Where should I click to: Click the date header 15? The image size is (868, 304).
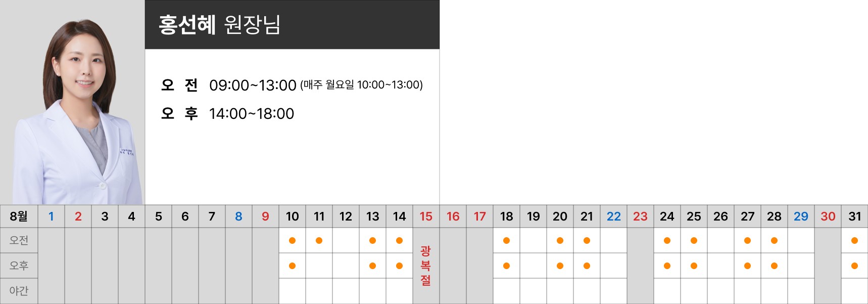click(426, 216)
